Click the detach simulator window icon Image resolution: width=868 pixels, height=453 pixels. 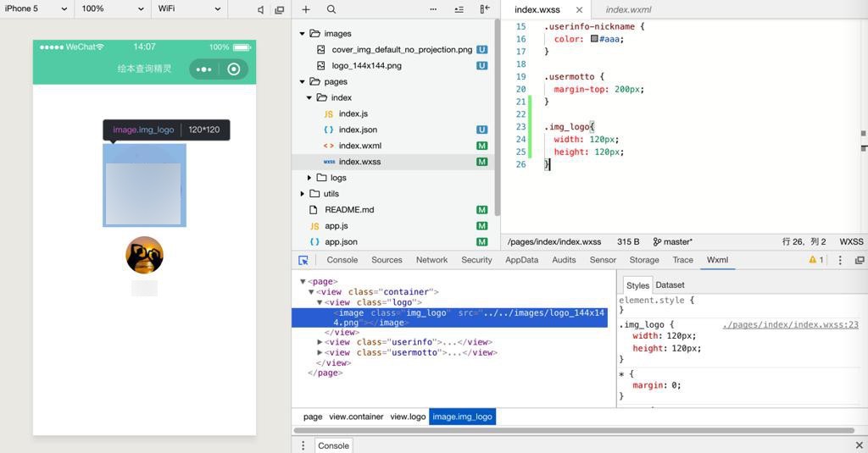pos(279,9)
